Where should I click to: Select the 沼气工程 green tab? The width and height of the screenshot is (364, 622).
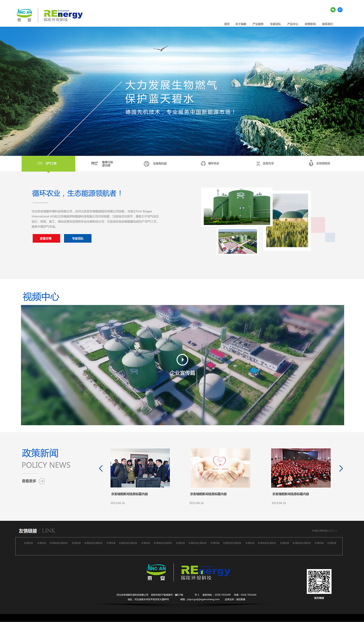48,164
